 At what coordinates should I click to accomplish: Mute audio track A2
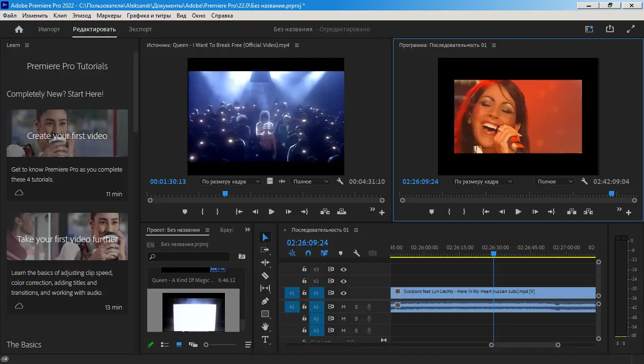click(x=343, y=318)
